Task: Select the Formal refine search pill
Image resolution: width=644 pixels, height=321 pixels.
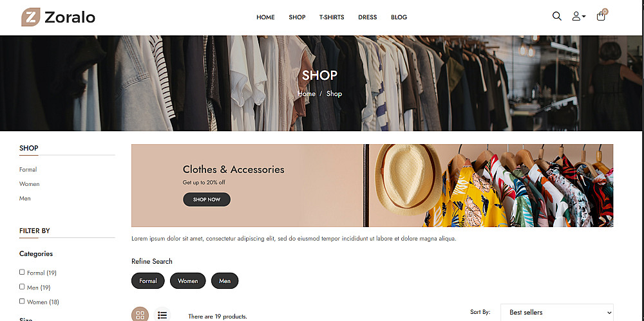Action: tap(148, 280)
